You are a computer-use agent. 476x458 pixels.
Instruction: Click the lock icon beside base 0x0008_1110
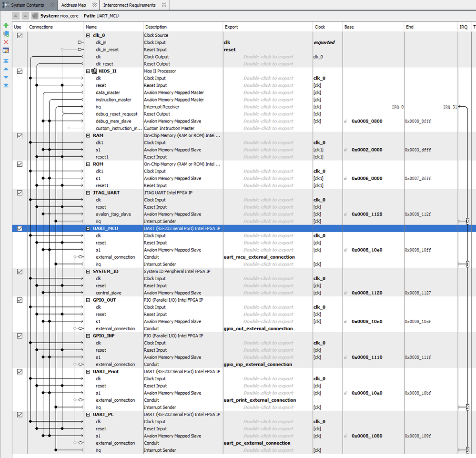click(x=345, y=357)
